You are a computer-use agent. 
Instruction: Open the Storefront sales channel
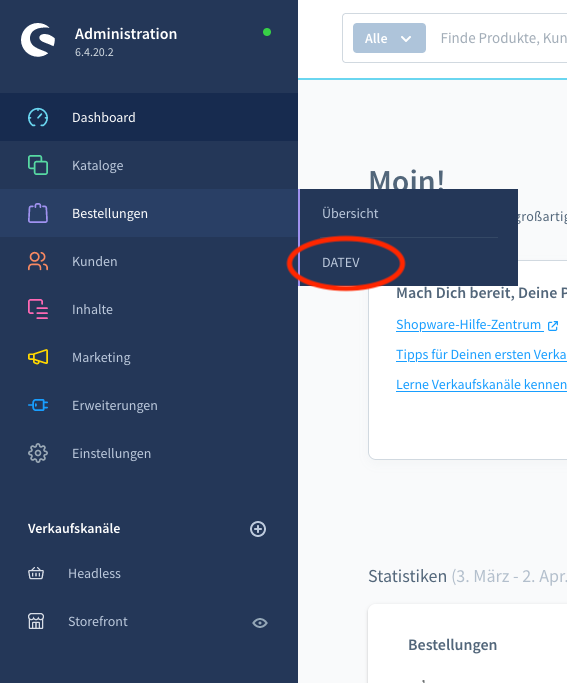pos(98,621)
